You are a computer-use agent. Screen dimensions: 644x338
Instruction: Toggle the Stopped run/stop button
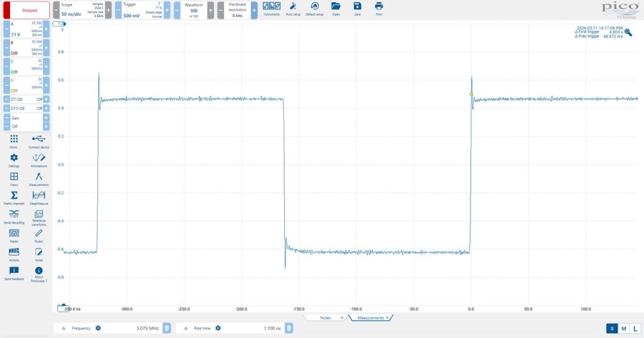pyautogui.click(x=26, y=10)
